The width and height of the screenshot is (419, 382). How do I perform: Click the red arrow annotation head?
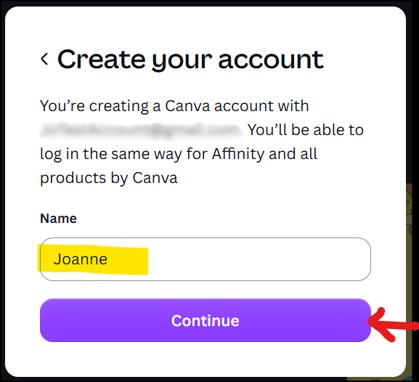point(380,324)
